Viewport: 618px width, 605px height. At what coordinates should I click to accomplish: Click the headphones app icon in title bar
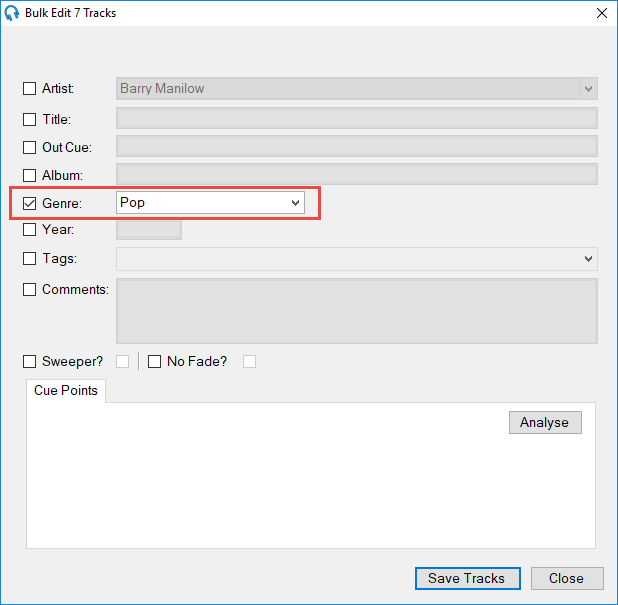(12, 13)
